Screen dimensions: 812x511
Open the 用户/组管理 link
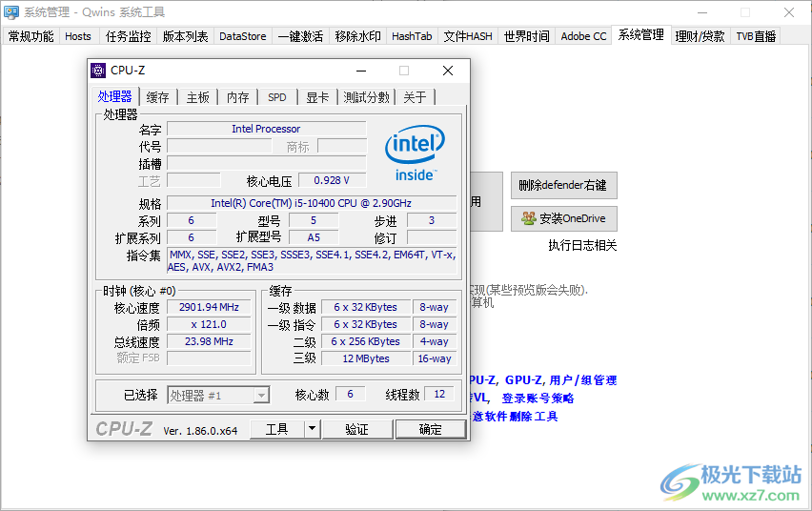(582, 380)
